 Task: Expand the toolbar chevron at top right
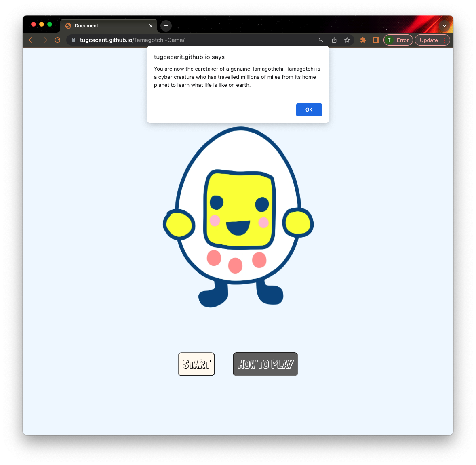click(444, 25)
